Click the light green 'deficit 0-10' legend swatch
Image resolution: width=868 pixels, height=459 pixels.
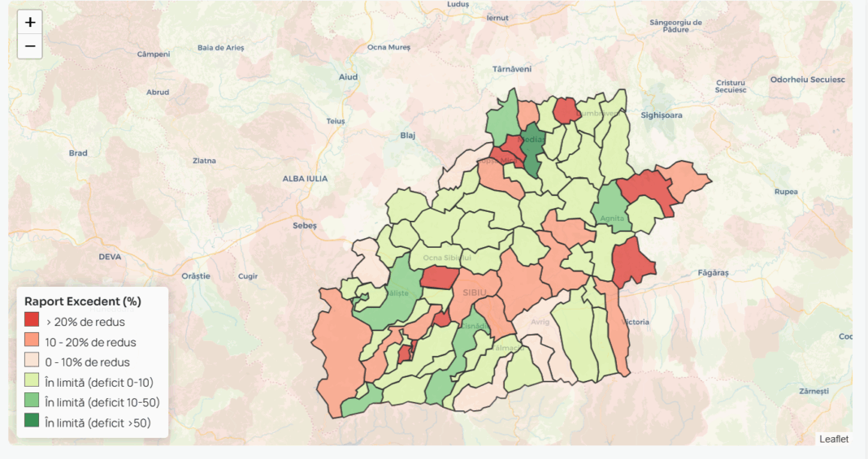[32, 382]
